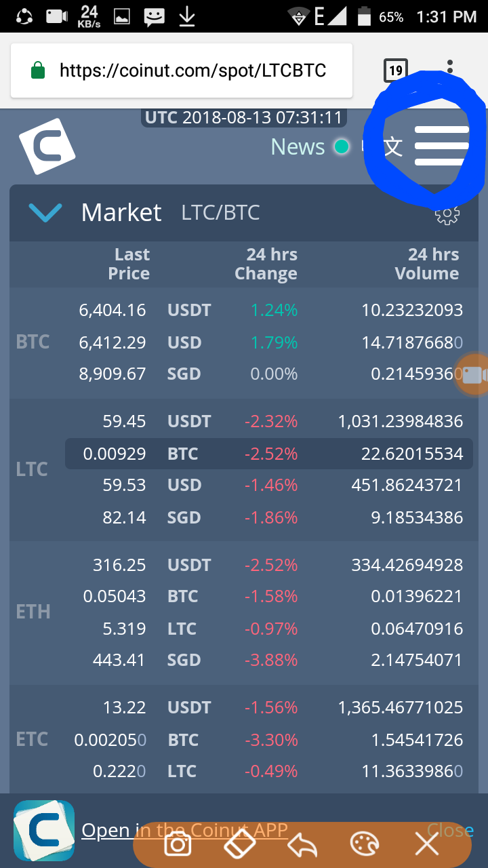
Task: Tap the green status dot beside News
Action: [342, 146]
